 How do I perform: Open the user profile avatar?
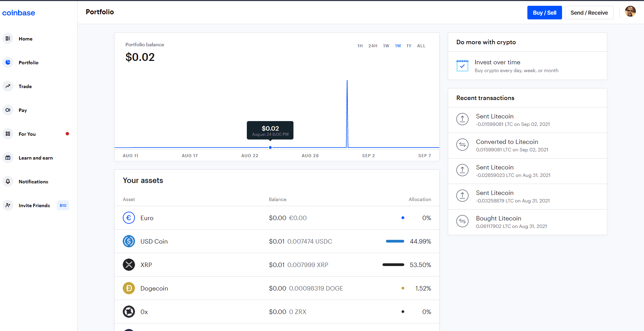tap(630, 12)
